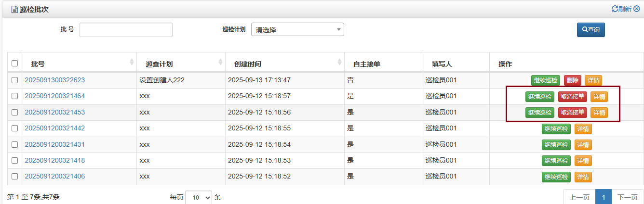Viewport: 644px width, 204px height.
Task: Click 删除 for batch 2025091300322623
Action: pyautogui.click(x=573, y=80)
